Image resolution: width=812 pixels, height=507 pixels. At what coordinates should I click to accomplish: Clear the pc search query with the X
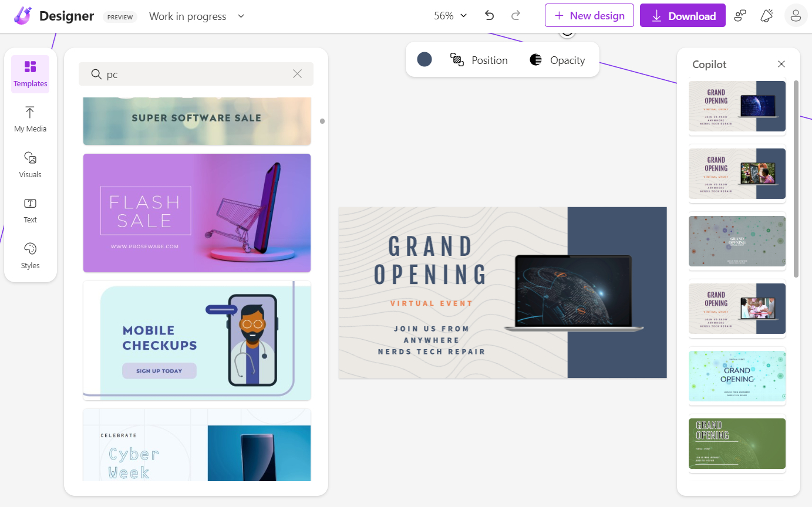(x=297, y=73)
